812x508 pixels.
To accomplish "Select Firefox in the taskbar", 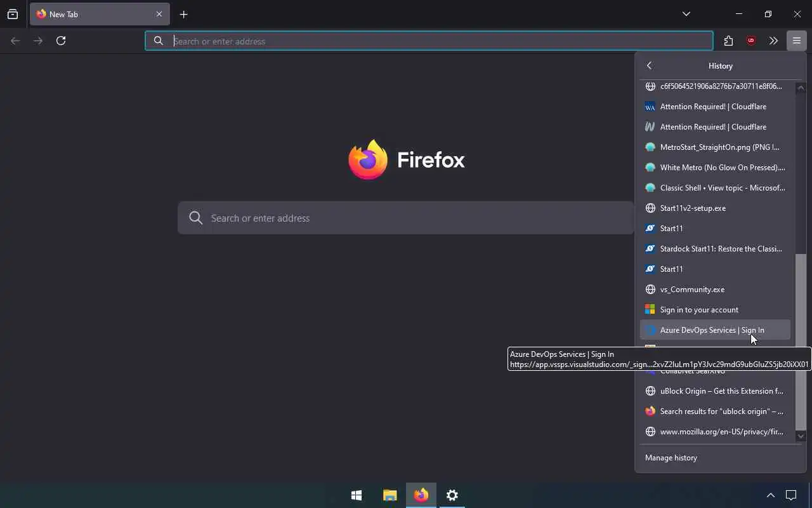I will pyautogui.click(x=421, y=495).
